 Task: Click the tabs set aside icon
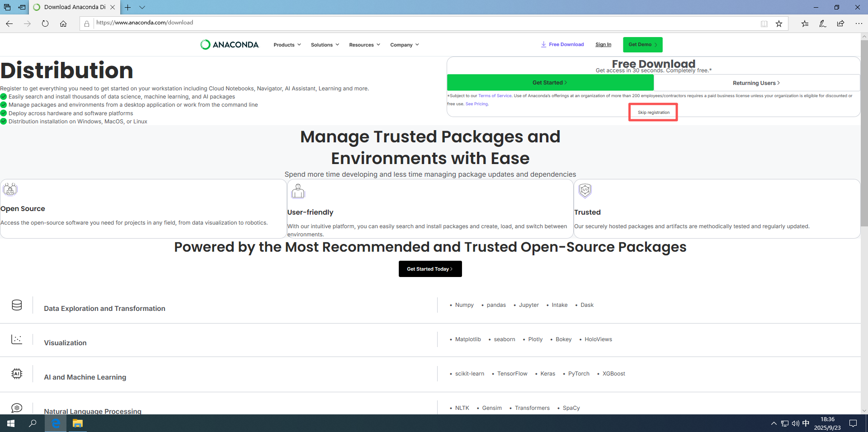coord(7,7)
